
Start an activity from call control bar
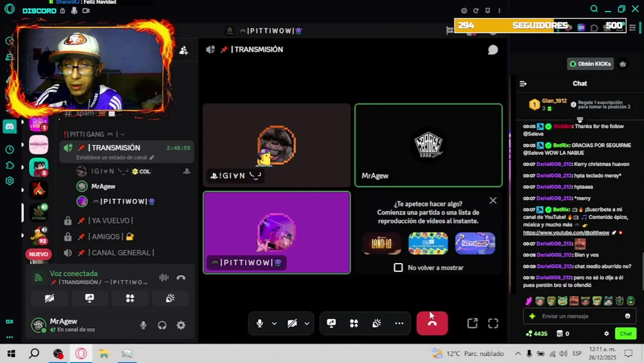(x=354, y=323)
